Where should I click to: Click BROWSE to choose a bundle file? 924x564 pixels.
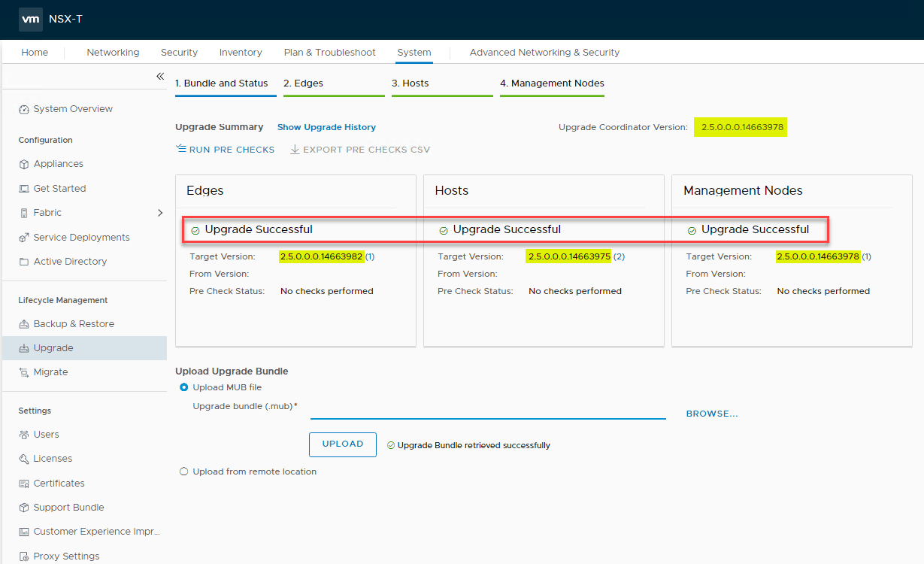click(x=711, y=413)
